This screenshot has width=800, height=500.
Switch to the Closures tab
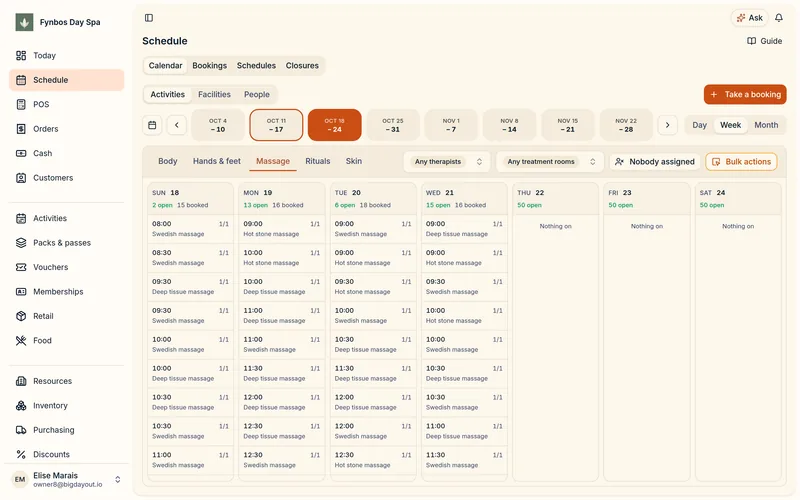(x=302, y=66)
